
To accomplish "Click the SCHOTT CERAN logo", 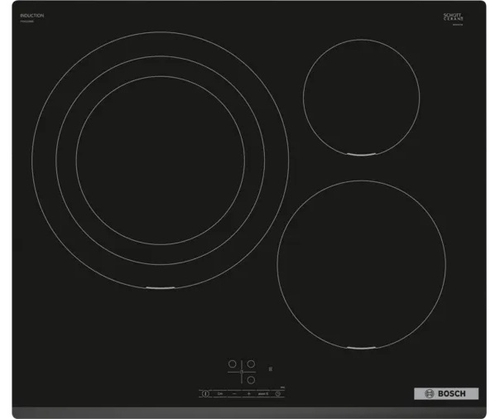I will (453, 17).
